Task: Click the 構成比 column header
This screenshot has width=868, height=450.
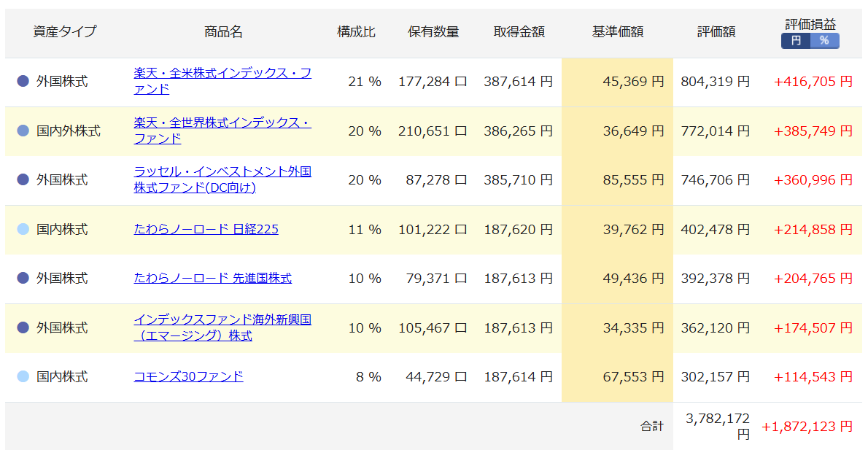Action: [x=356, y=31]
